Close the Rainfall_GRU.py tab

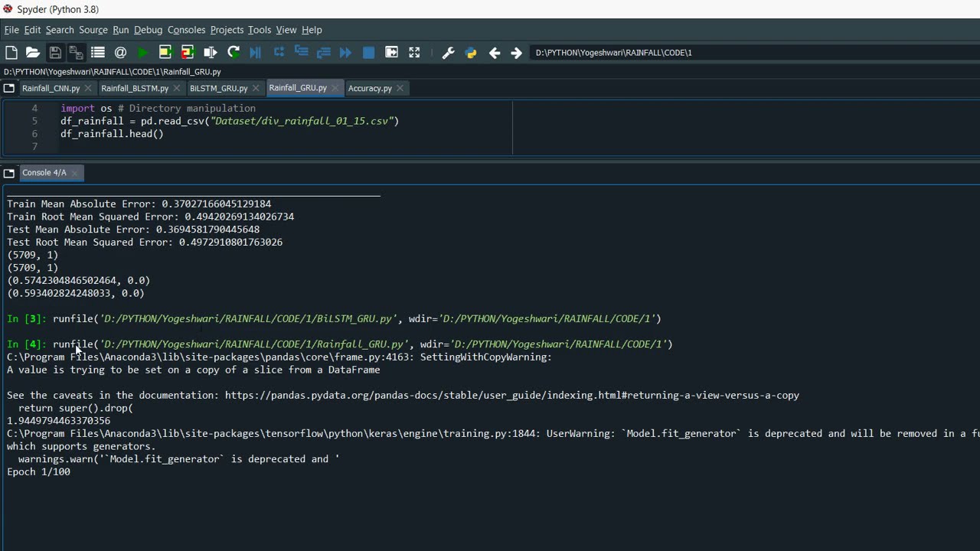(x=335, y=89)
